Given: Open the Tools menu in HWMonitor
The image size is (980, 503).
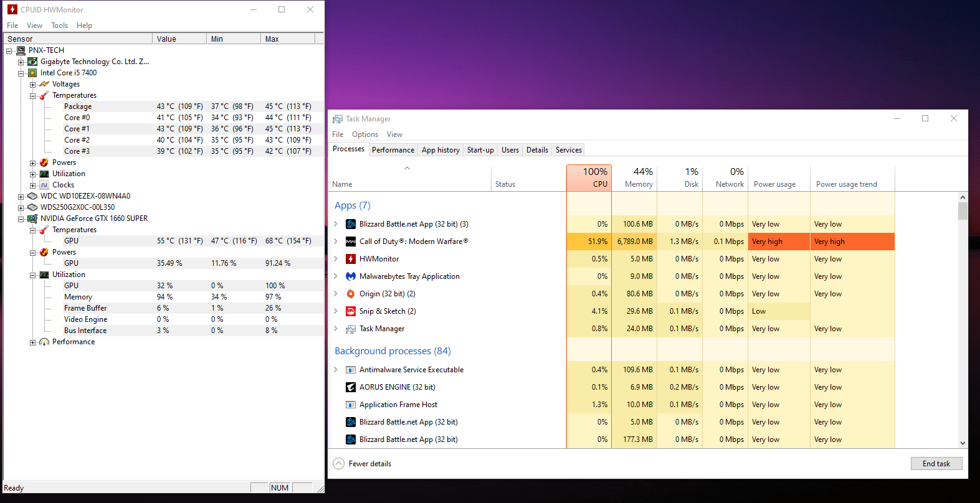Looking at the screenshot, I should (60, 26).
